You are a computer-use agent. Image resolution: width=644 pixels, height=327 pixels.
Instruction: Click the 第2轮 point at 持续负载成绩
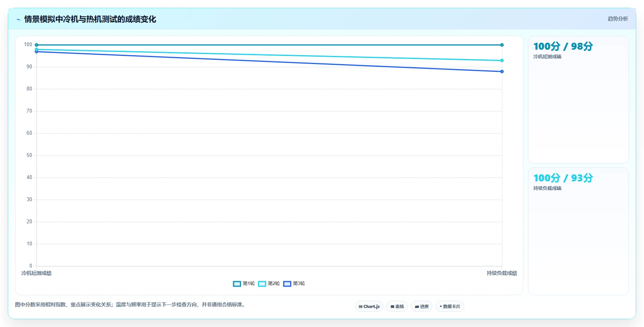pyautogui.click(x=502, y=61)
